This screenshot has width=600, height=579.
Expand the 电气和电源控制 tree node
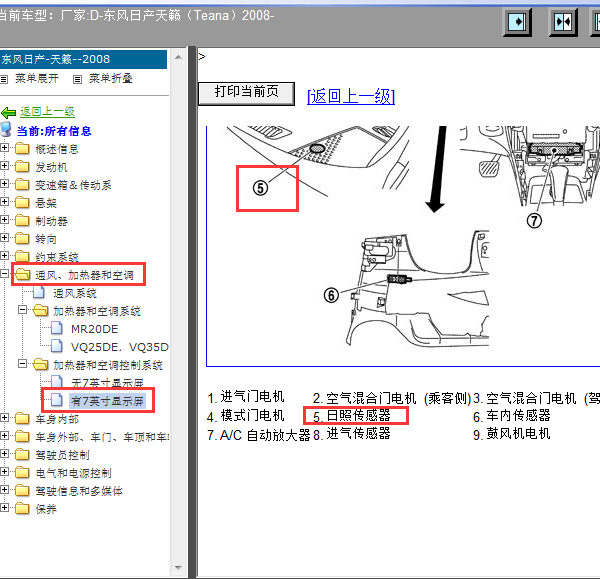4,471
